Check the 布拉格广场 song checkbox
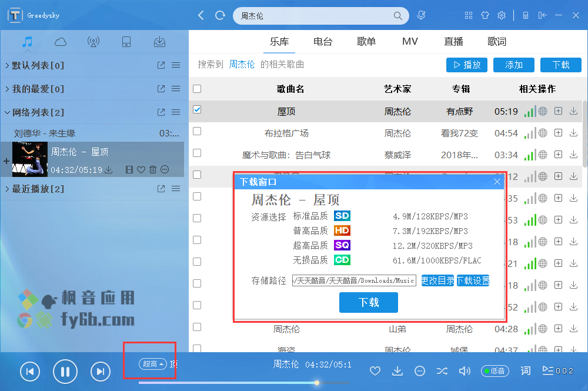 click(197, 131)
